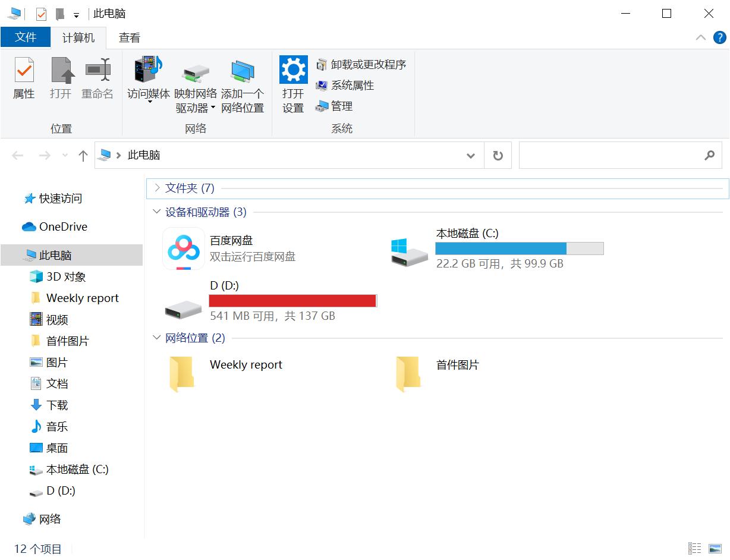This screenshot has width=730, height=560.
Task: Click the refresh button next to address bar
Action: point(498,155)
